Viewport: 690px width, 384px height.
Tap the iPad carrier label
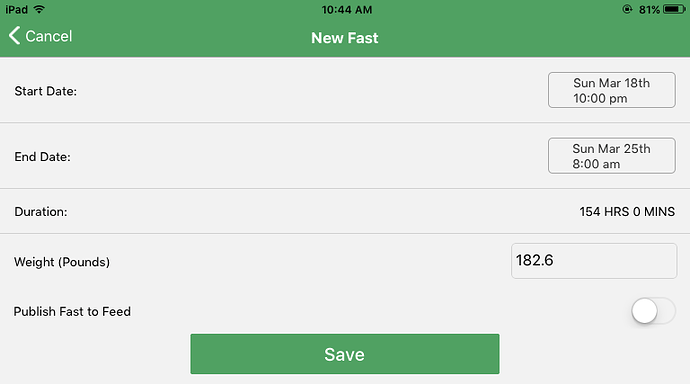(x=17, y=9)
